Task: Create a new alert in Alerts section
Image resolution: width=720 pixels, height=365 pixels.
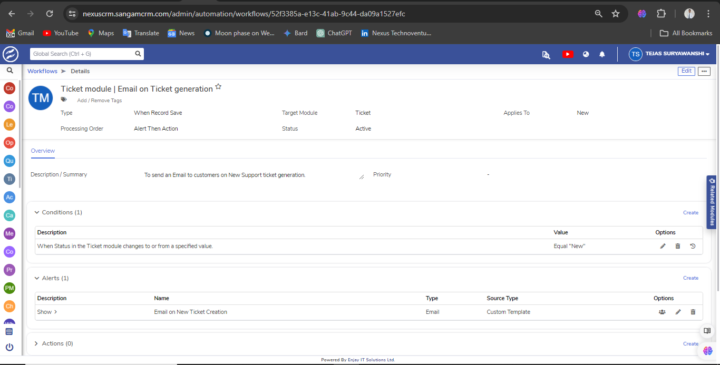Action: (x=691, y=278)
